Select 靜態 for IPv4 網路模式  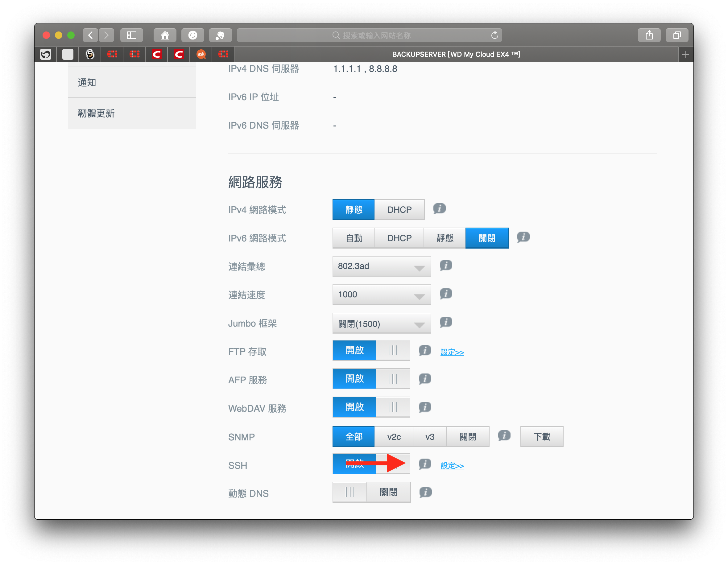(354, 210)
